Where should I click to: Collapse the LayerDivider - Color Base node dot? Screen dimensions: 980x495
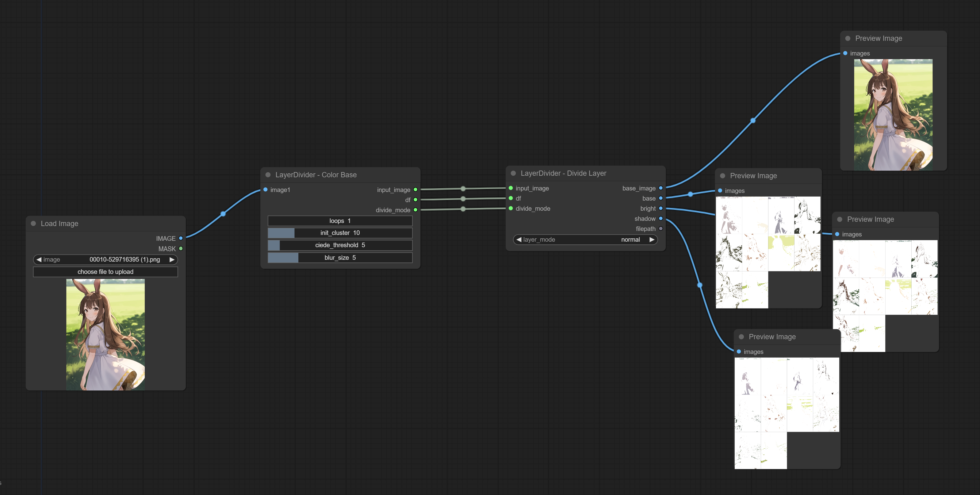pos(268,175)
